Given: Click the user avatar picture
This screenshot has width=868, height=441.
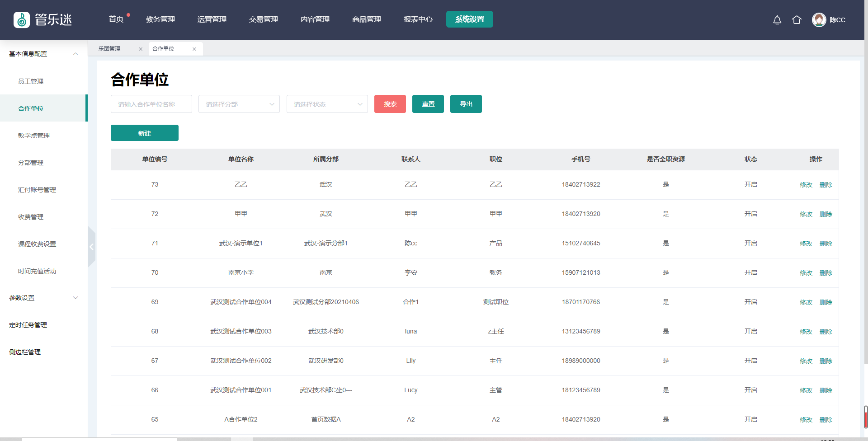Looking at the screenshot, I should click(x=819, y=20).
